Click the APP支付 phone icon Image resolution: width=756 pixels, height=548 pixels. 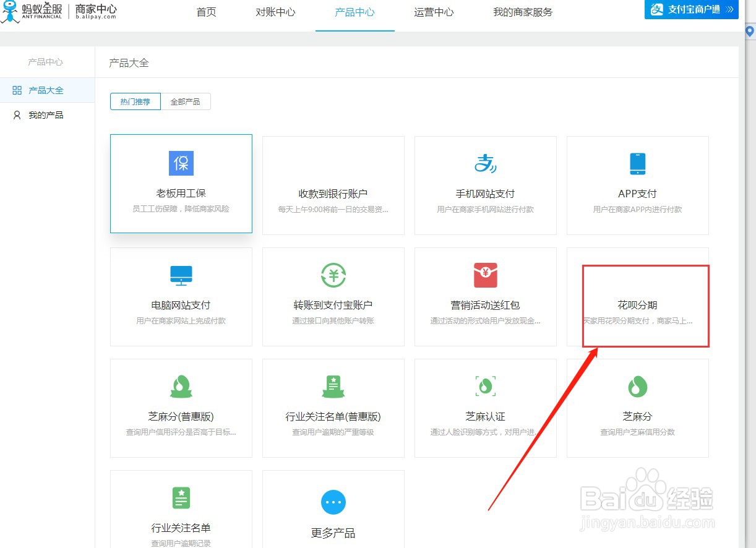[x=638, y=163]
